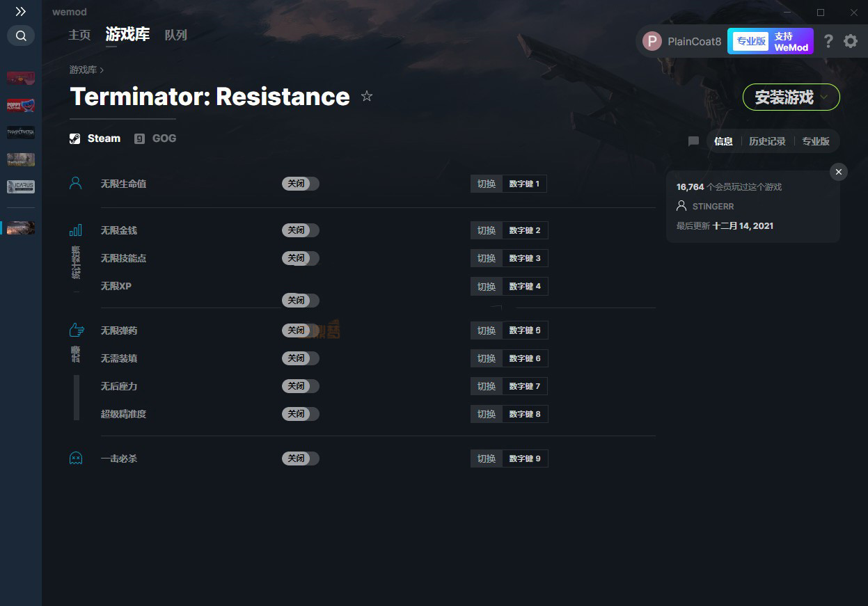
Task: Open Phasmophobia game thumbnail in sidebar
Action: coord(21,132)
